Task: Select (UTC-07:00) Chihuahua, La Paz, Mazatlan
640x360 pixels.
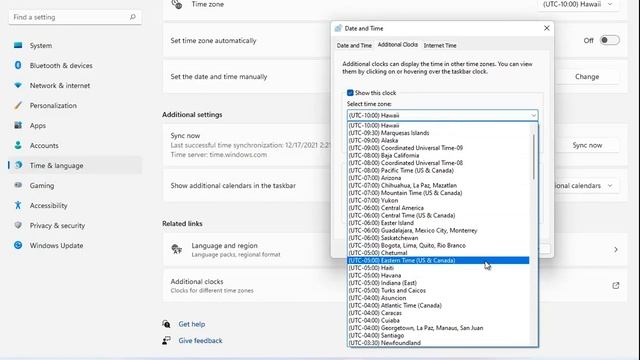Action: click(x=438, y=185)
